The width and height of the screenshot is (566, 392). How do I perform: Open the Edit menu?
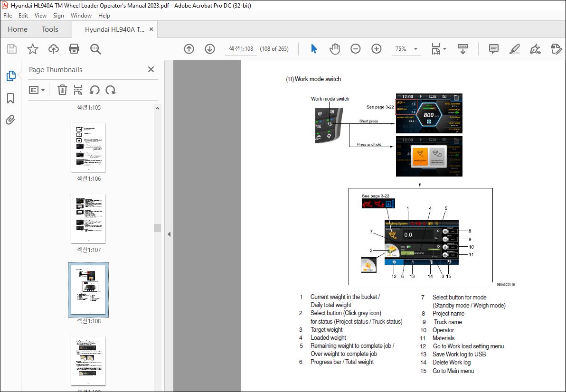tap(23, 16)
